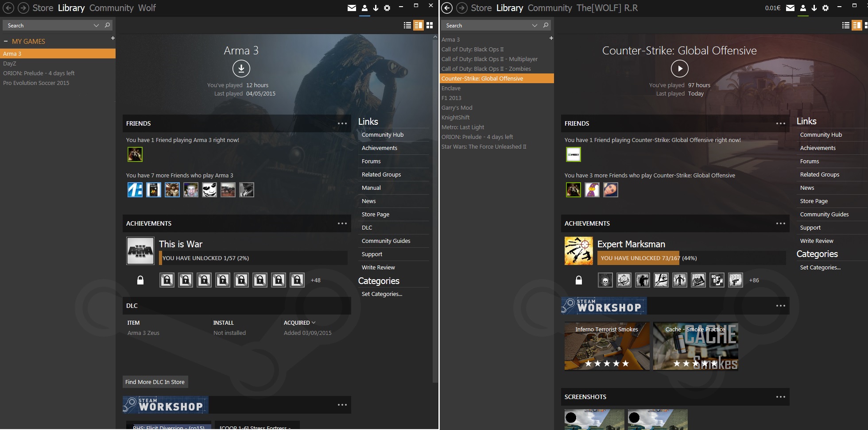Viewport: 868px width, 430px height.
Task: Open CS:GO ACHIEVEMENTS section options menu
Action: 781,223
